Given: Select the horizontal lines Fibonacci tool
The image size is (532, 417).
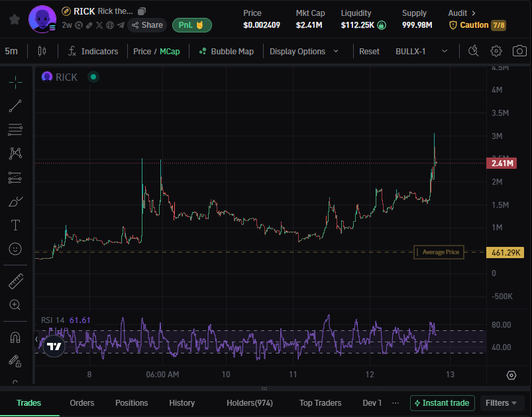Looking at the screenshot, I should pyautogui.click(x=15, y=130).
